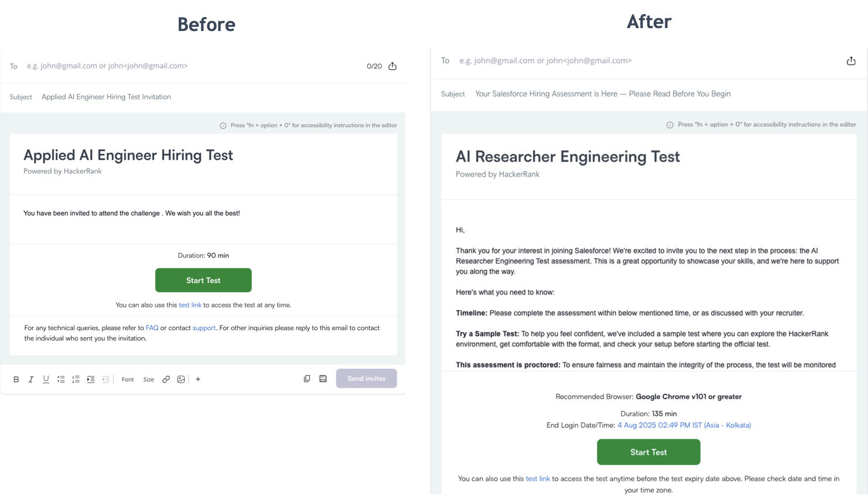
Task: Open the Size dropdown
Action: (149, 379)
